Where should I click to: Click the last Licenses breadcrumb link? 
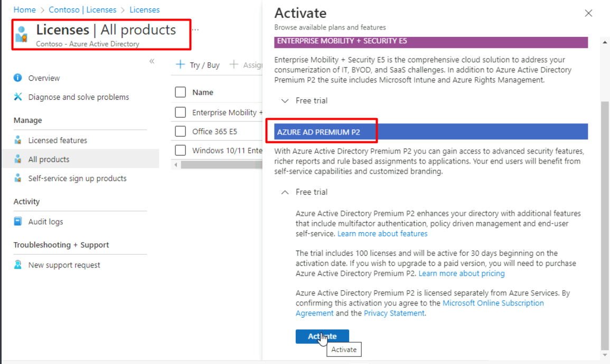pos(144,9)
